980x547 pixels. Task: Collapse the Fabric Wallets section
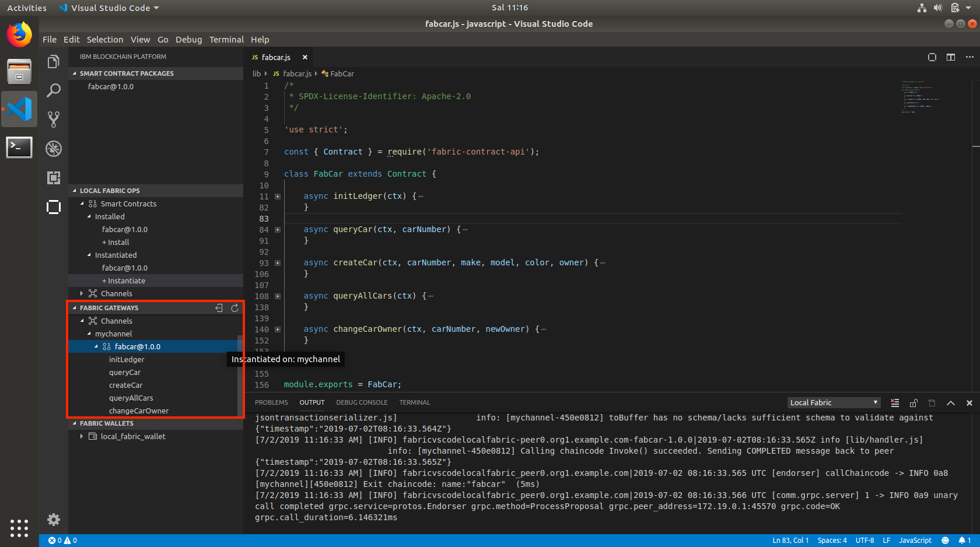(156, 423)
